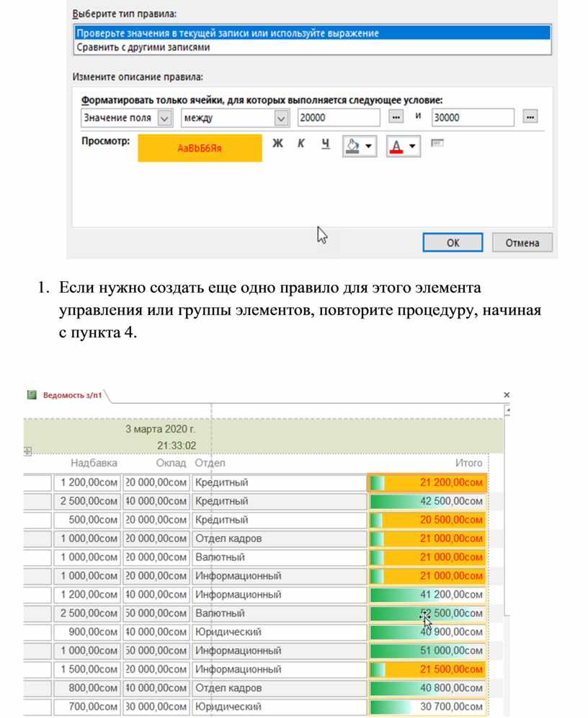Expand the 'Значение поля' combo box

point(165,119)
